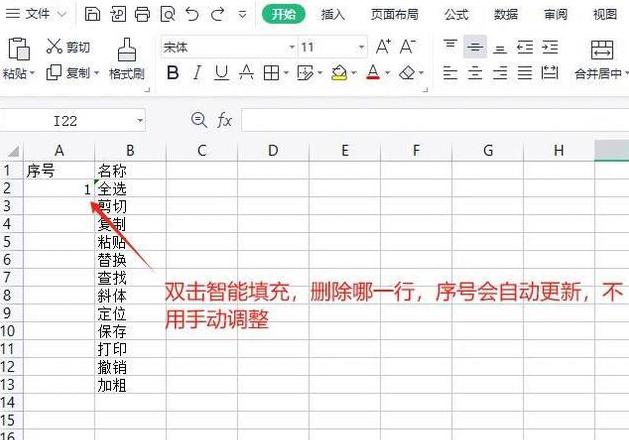
Task: Select column header D
Action: click(273, 151)
